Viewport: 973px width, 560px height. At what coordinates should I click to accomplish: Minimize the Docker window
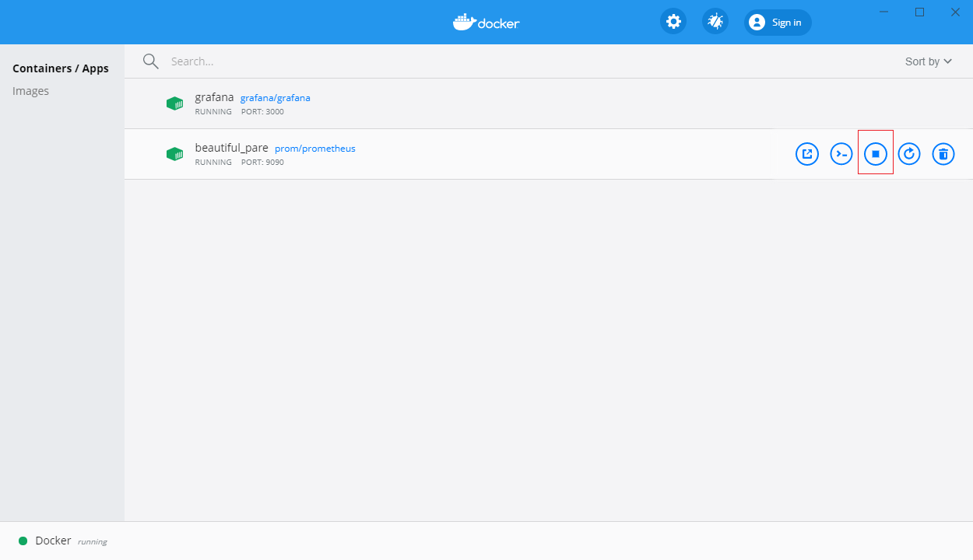pyautogui.click(x=884, y=12)
